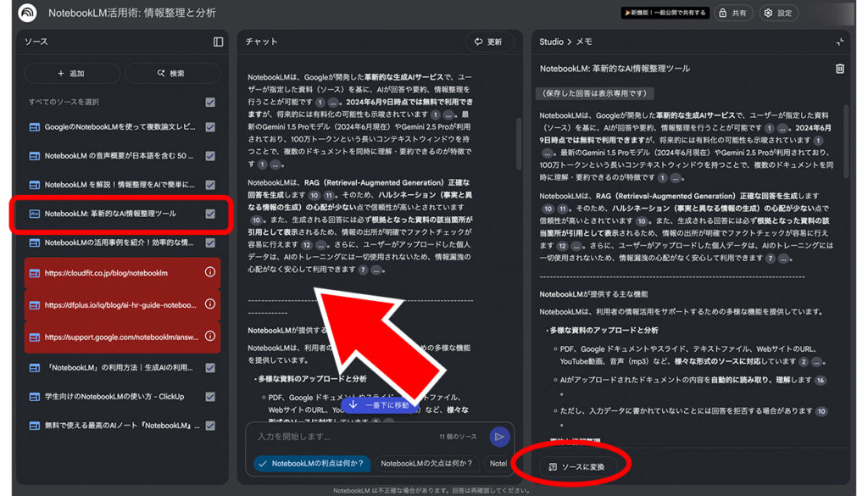
Task: Open source 学生向けのNotebookLMの使い方 - ClickUp
Action: pos(114,397)
